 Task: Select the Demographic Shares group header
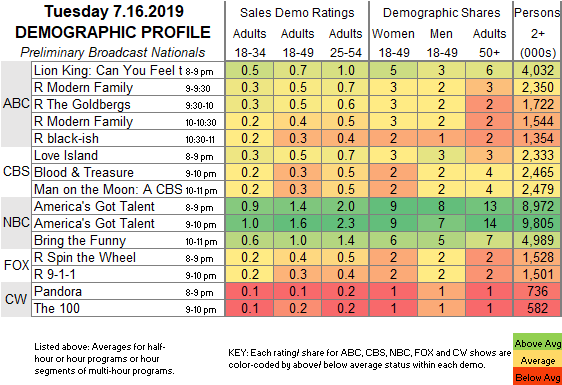click(441, 13)
